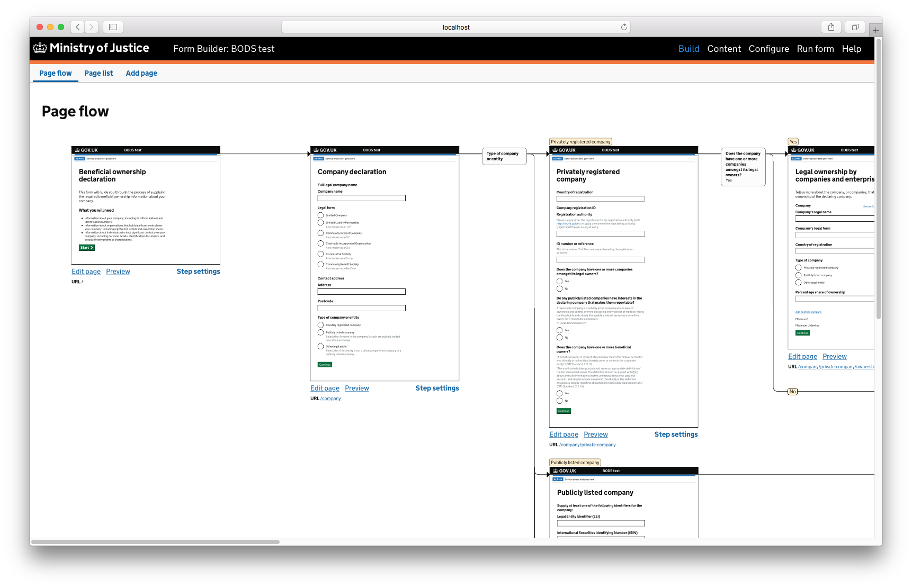Open the Run form navigation item
This screenshot has height=588, width=912.
[x=815, y=49]
